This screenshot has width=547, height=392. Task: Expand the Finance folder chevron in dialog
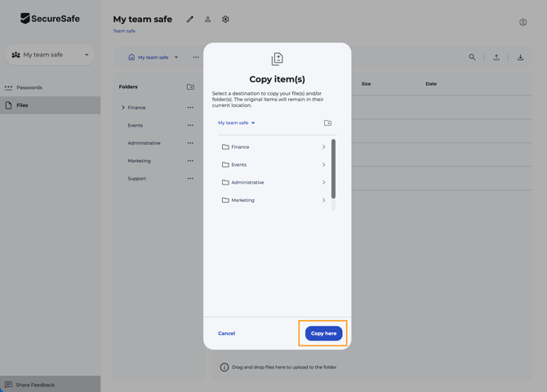pyautogui.click(x=323, y=147)
